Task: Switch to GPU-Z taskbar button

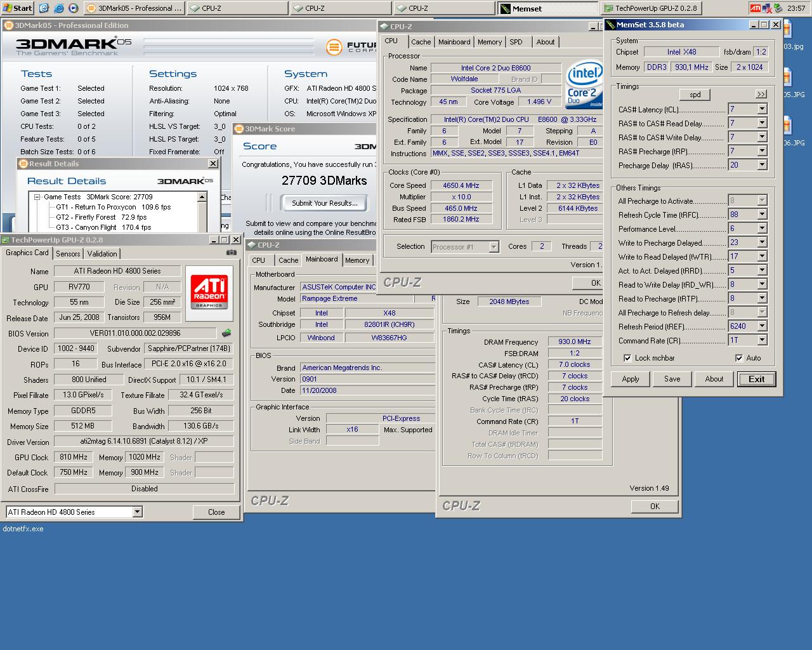Action: click(x=652, y=8)
